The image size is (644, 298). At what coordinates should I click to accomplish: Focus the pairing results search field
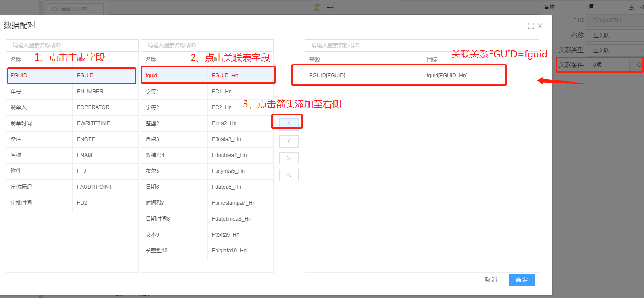pyautogui.click(x=421, y=46)
